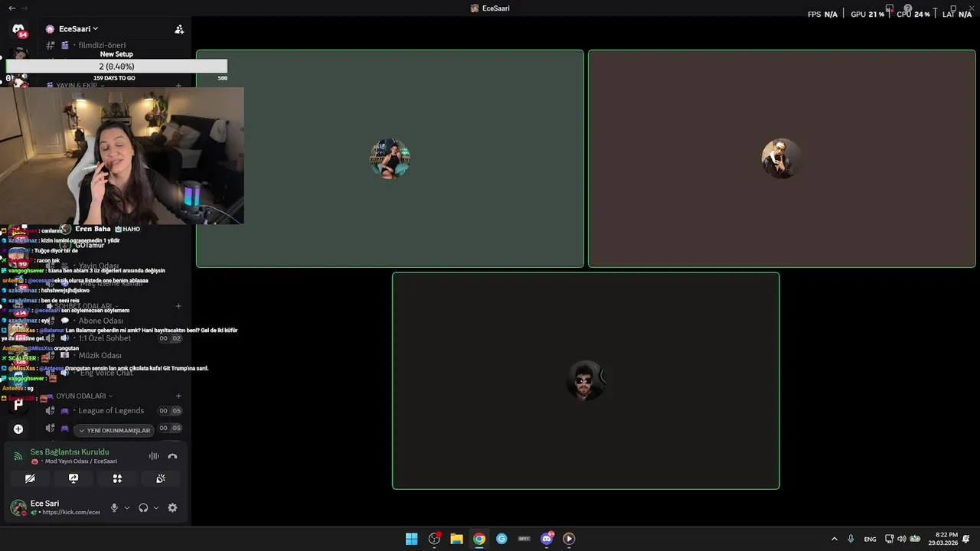Jump to YENİ OKUNMAMIŞLAR unread messages
The width and height of the screenshot is (980, 551).
tap(114, 430)
